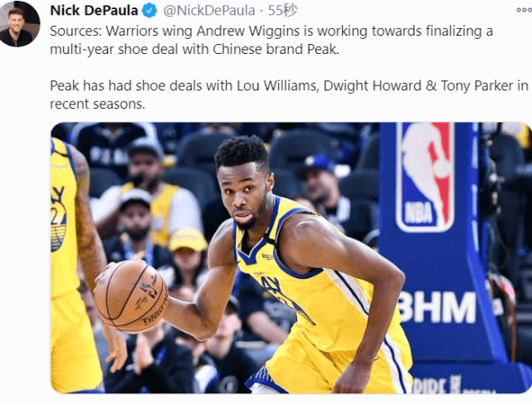
Task: Click the first paragraph starting with Sources
Action: [x=271, y=40]
